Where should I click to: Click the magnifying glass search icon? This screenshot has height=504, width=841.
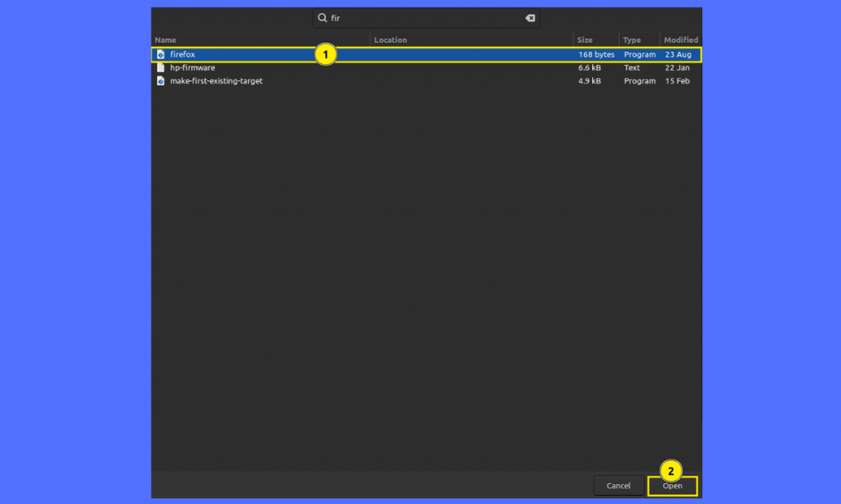(323, 18)
